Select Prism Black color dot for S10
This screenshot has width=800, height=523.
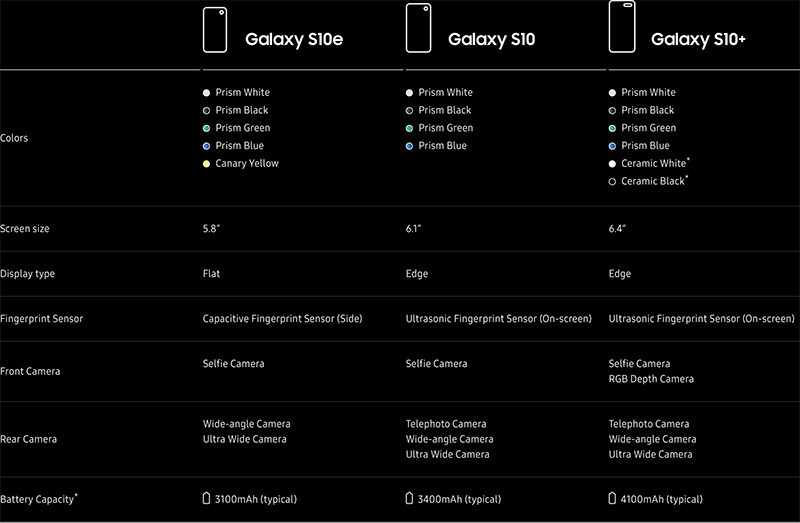coord(410,110)
